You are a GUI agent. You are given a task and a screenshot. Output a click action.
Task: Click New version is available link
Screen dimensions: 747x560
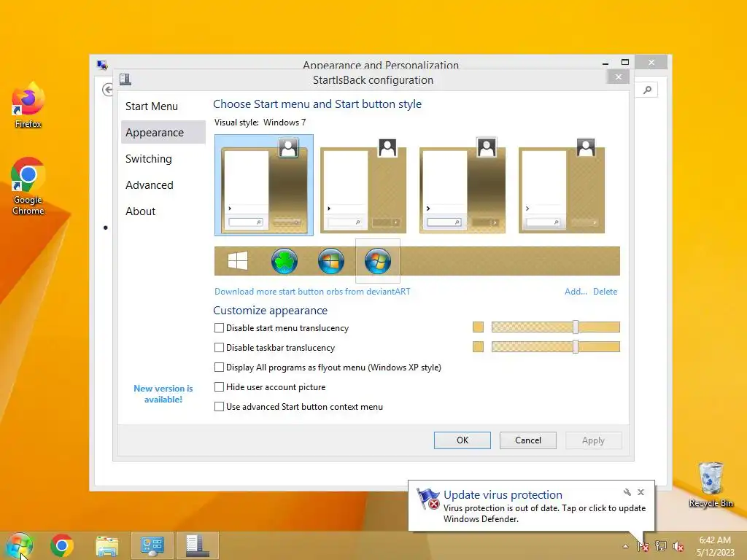(163, 394)
